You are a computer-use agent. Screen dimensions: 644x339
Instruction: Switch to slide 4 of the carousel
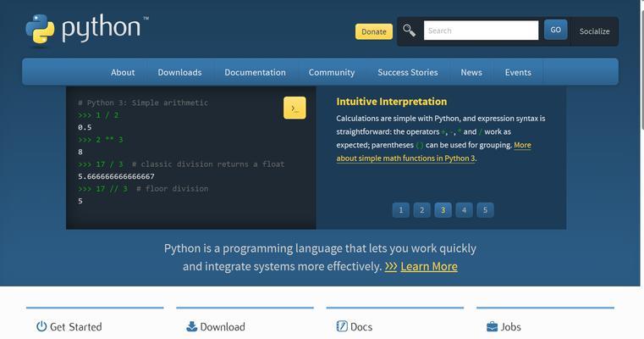464,210
